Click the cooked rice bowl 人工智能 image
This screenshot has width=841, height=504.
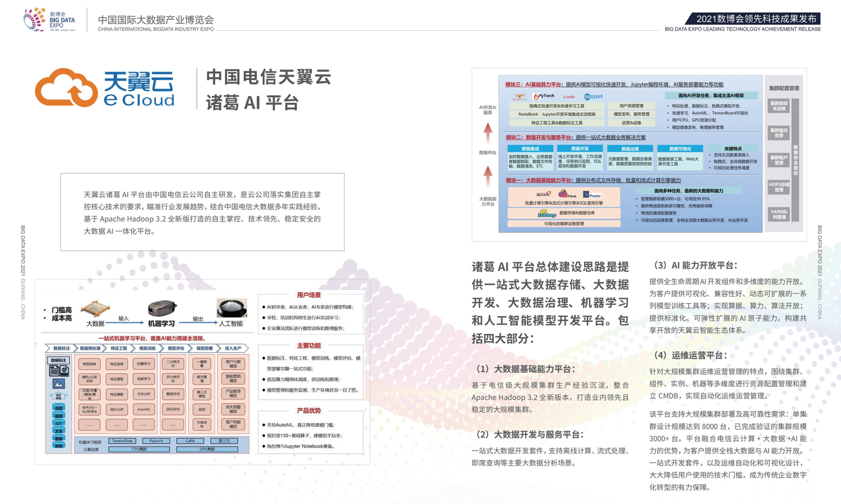pyautogui.click(x=232, y=308)
